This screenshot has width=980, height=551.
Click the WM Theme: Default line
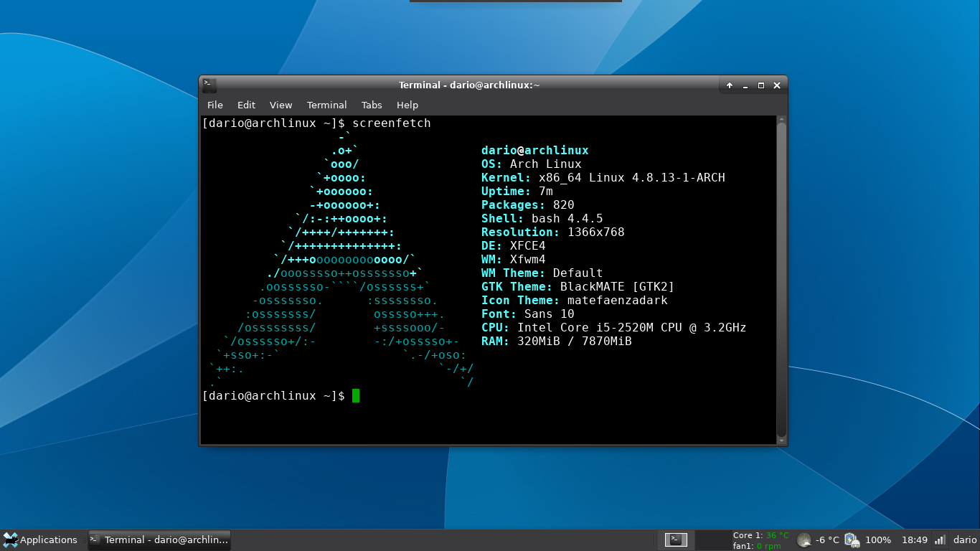[x=542, y=273]
